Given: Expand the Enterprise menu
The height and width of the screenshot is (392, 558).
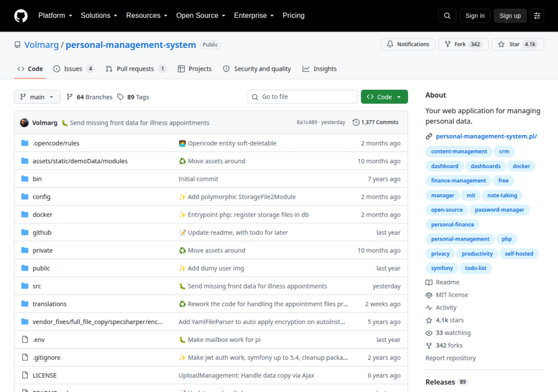Looking at the screenshot, I should (x=254, y=16).
